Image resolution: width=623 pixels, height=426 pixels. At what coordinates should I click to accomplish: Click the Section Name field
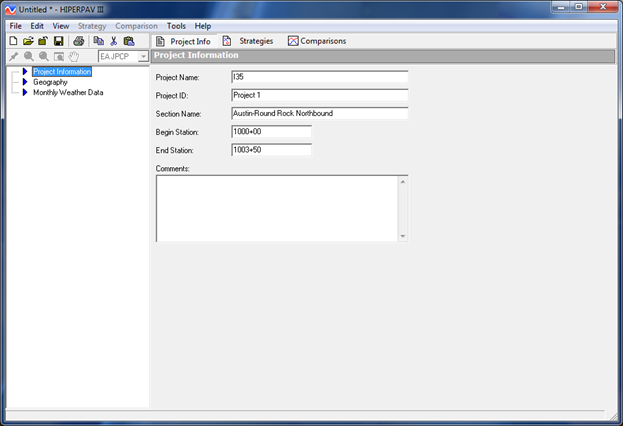(x=319, y=113)
